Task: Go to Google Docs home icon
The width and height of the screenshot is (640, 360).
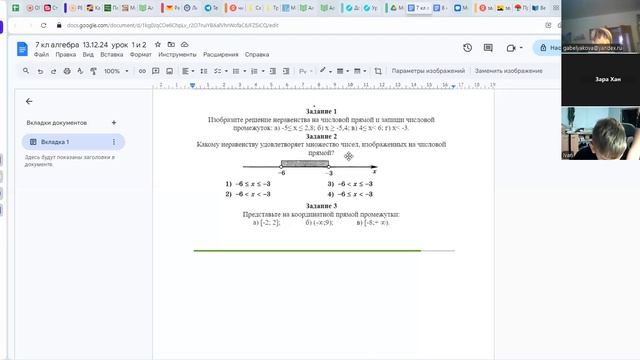Action: [22, 49]
